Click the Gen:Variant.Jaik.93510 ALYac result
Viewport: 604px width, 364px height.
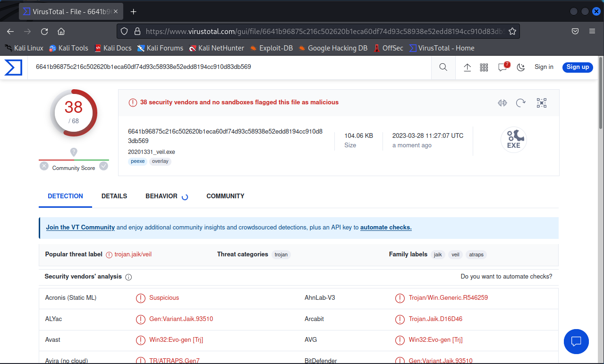181,319
